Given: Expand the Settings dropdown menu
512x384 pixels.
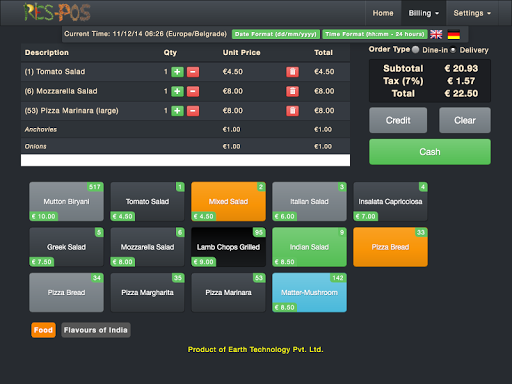Looking at the screenshot, I should 472,13.
